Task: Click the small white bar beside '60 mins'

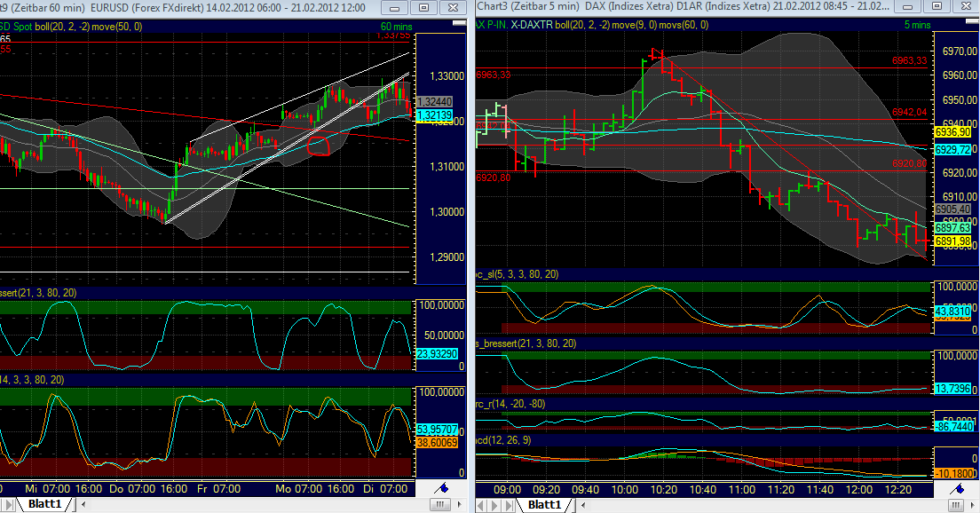Action: tap(459, 22)
